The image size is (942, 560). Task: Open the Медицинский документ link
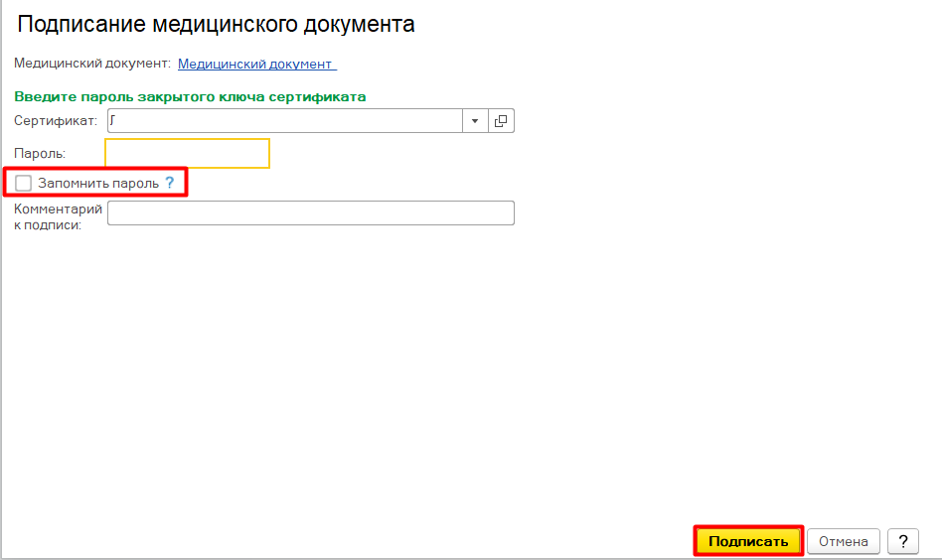(256, 64)
